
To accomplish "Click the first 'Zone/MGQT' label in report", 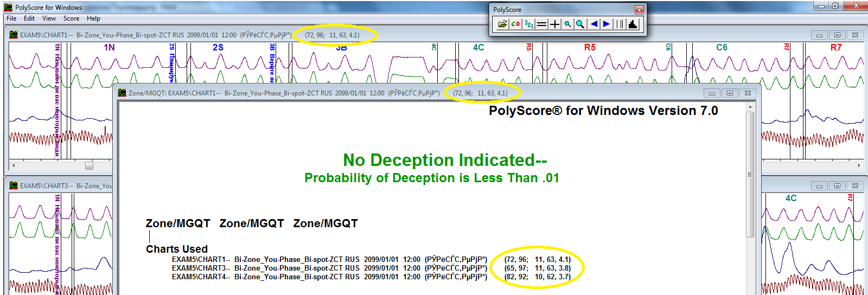I will click(178, 223).
